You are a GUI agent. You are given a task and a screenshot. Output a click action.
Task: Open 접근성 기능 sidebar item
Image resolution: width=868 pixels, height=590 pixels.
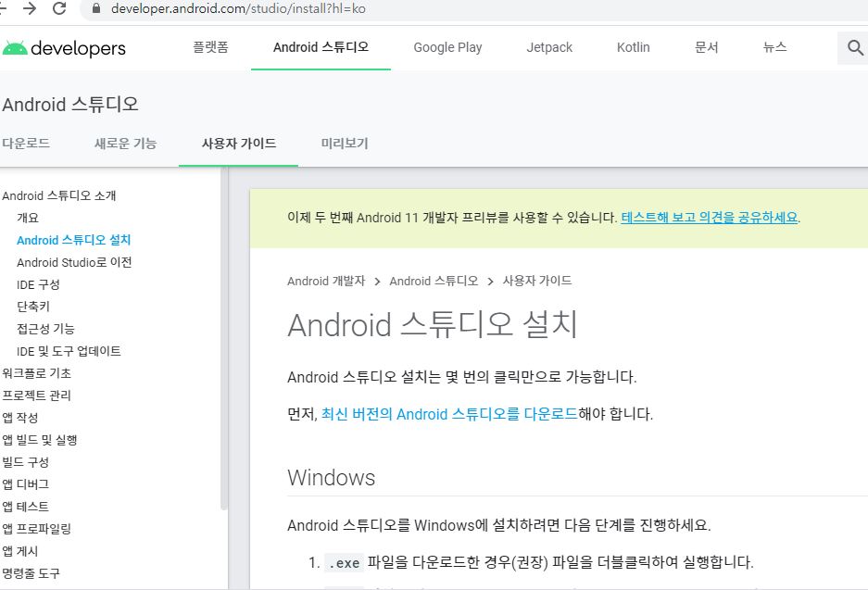(x=45, y=328)
